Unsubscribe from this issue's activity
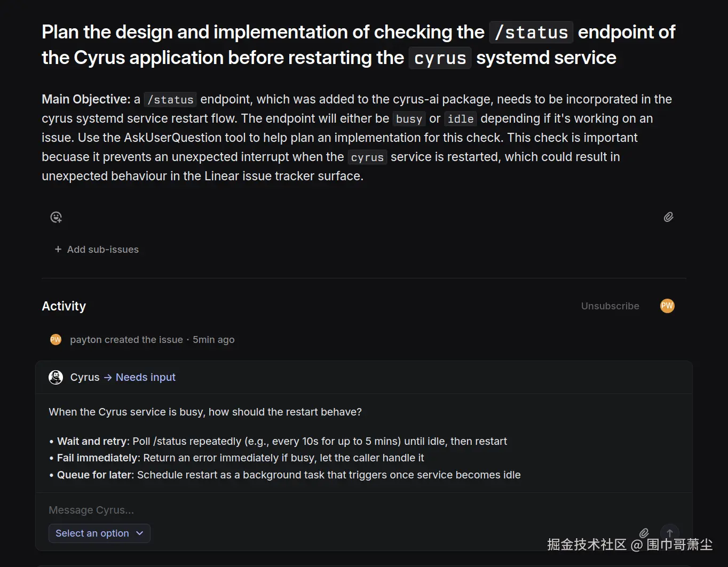Image resolution: width=728 pixels, height=567 pixels. 610,306
